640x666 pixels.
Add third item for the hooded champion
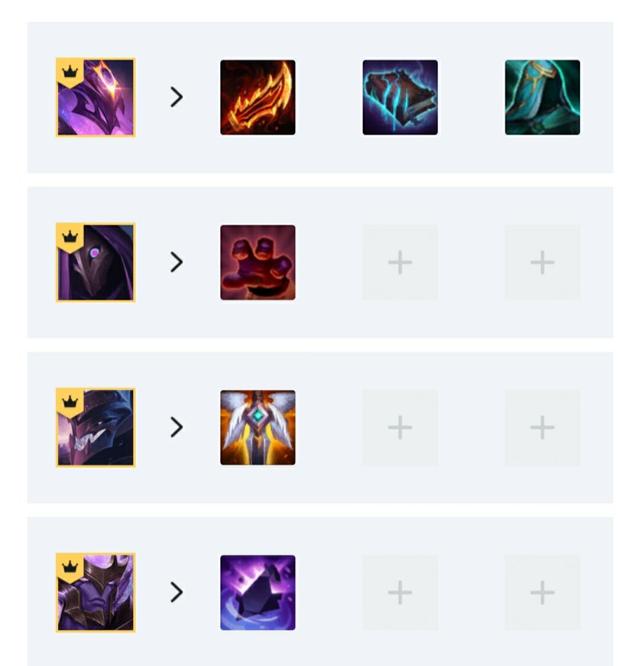click(x=542, y=262)
